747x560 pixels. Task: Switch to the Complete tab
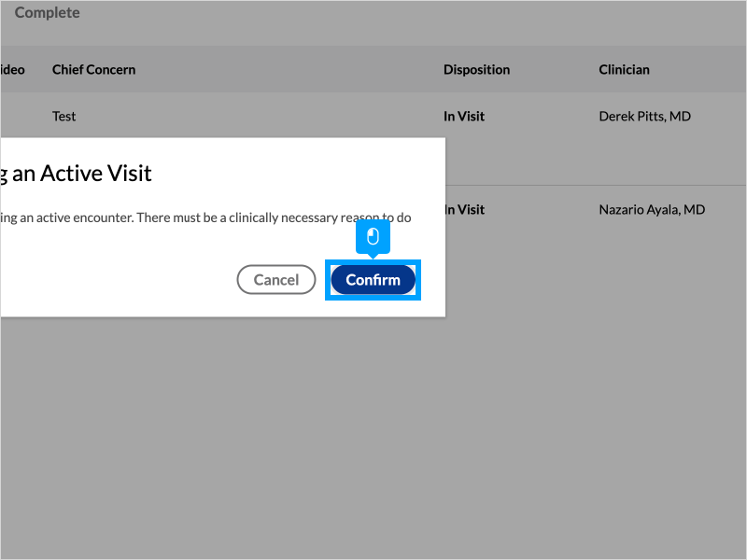[47, 13]
